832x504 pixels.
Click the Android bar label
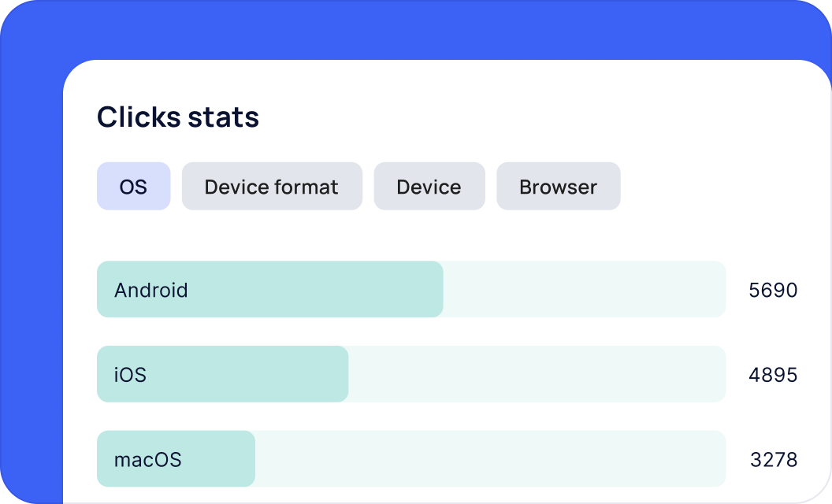[x=151, y=290]
